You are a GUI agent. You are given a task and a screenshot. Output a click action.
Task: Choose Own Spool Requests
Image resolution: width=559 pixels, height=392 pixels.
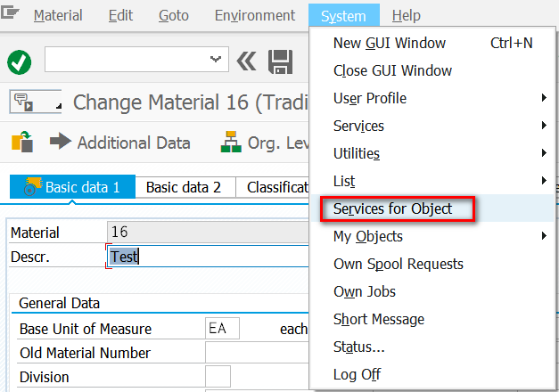[x=432, y=264]
